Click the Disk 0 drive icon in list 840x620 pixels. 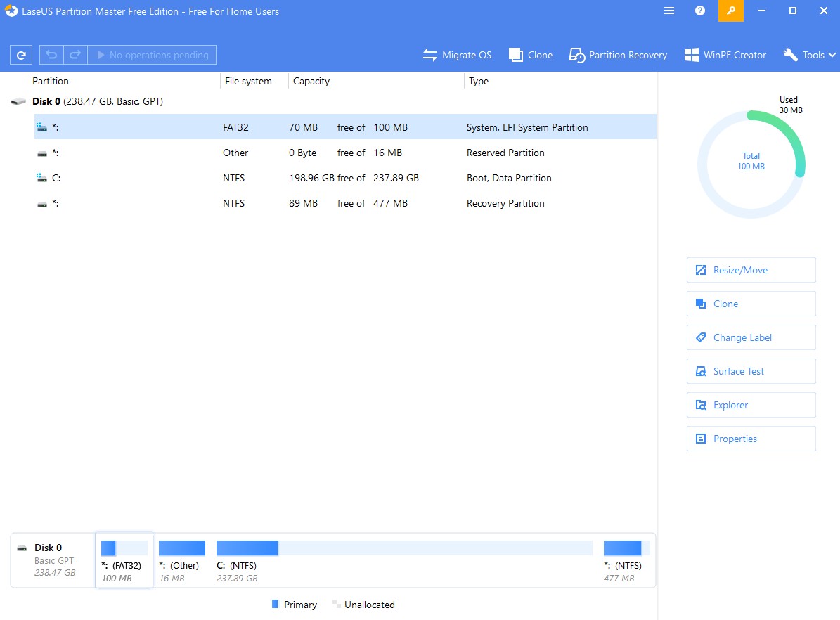point(18,101)
